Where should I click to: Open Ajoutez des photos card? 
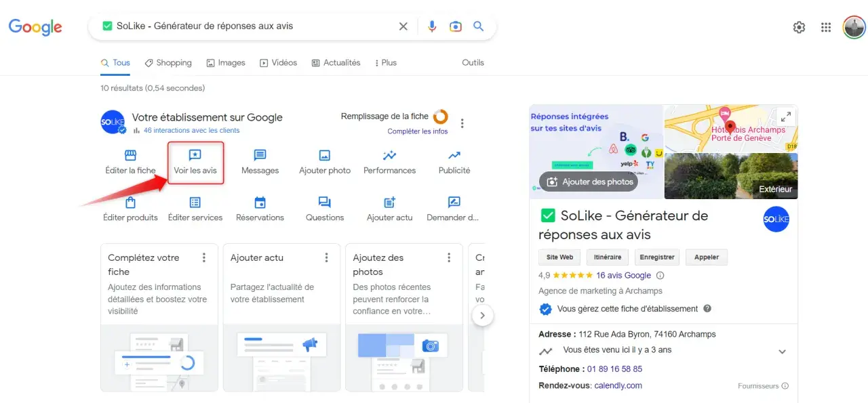coord(404,317)
